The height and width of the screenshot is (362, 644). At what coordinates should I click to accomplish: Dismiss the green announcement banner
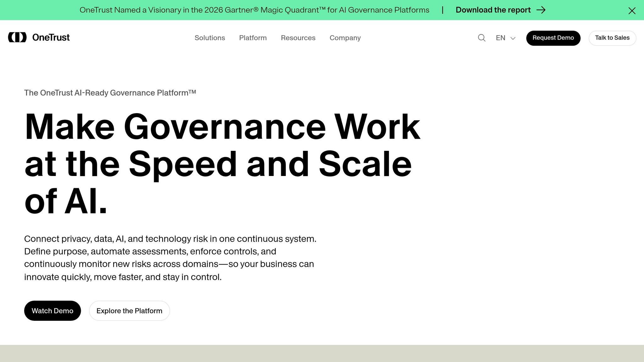coord(632,11)
